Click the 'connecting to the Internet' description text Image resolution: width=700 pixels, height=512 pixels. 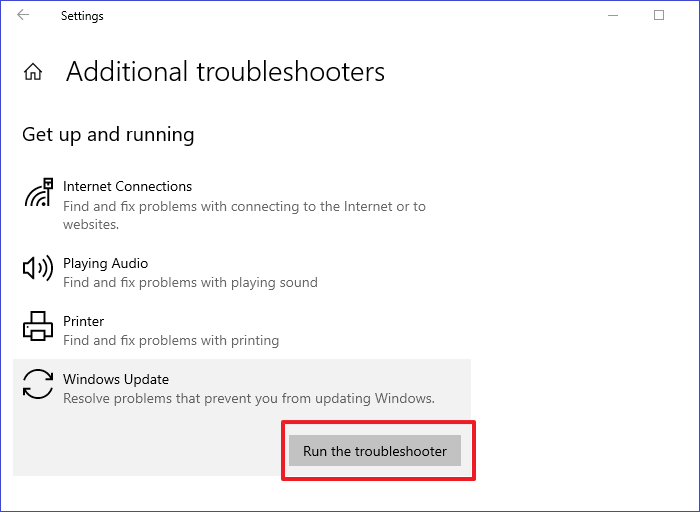[x=244, y=206]
